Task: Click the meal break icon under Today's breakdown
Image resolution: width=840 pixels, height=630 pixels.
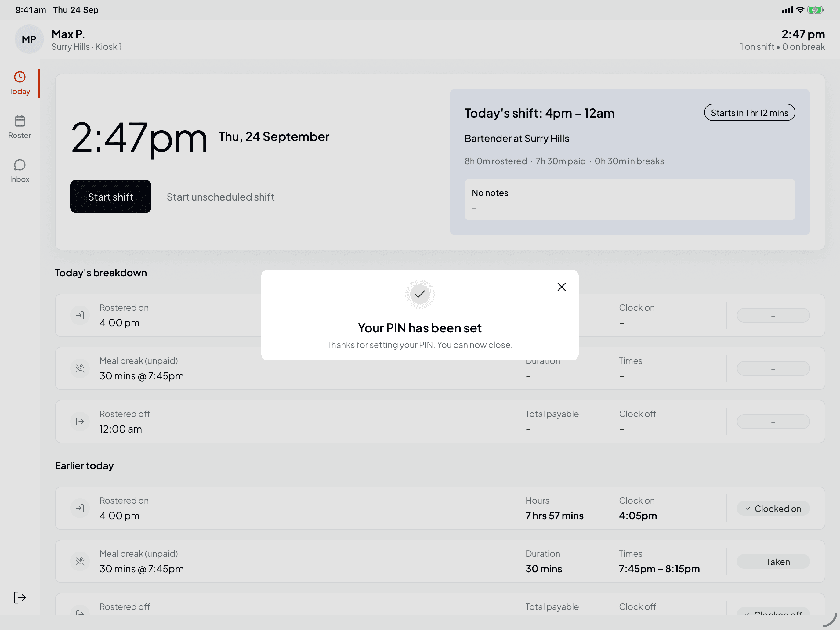Action: point(80,368)
